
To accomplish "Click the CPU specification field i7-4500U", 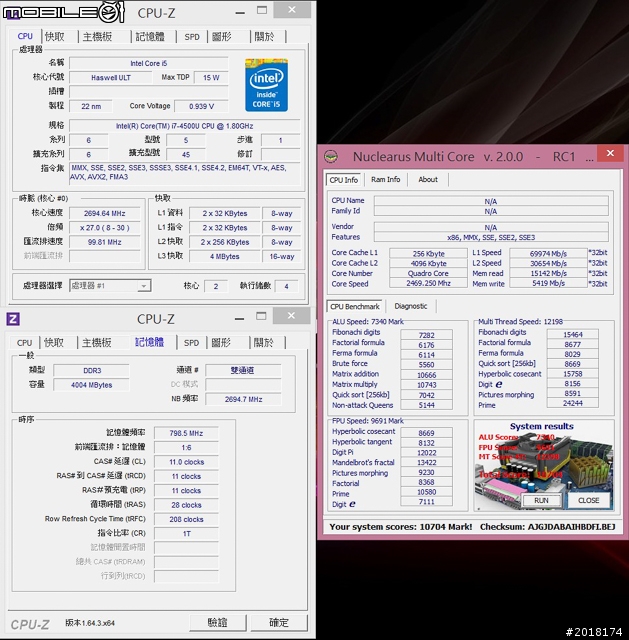I will pos(184,126).
